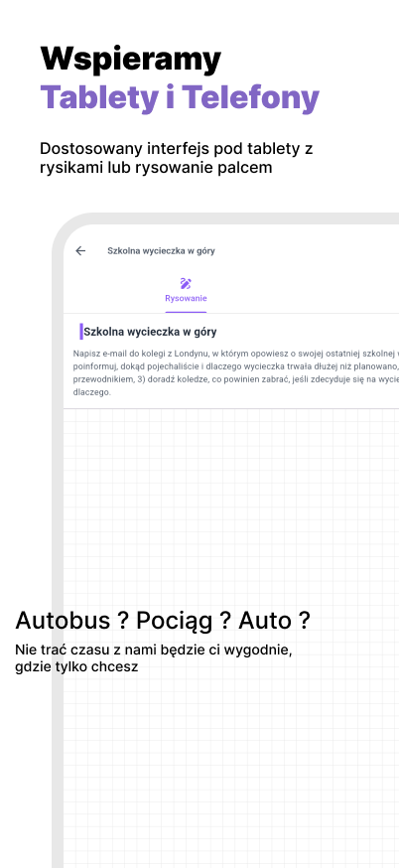Click the description line ending with dlaczego.
399x868 pixels.
(x=92, y=392)
